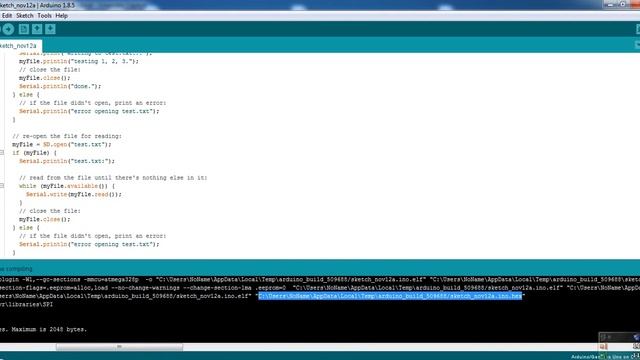Click the 'Arduino 1.8.5' window title text
640x360 pixels.
pyautogui.click(x=57, y=5)
